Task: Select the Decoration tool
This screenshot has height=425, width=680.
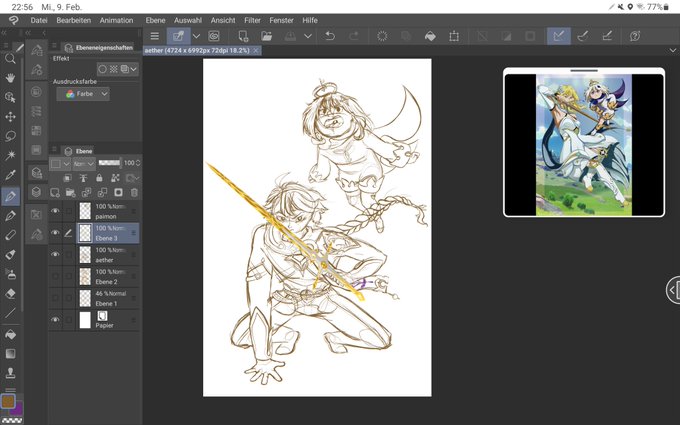Action: 10,274
